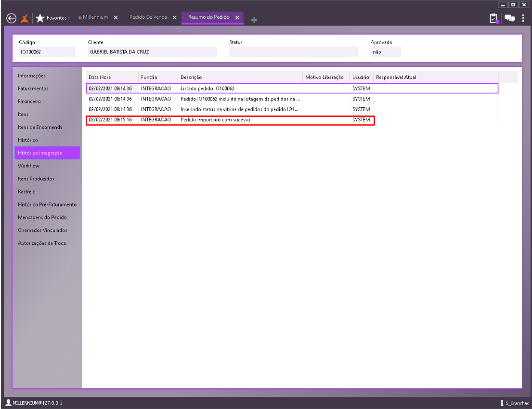Switch to the e-Millennium tab

click(x=93, y=17)
